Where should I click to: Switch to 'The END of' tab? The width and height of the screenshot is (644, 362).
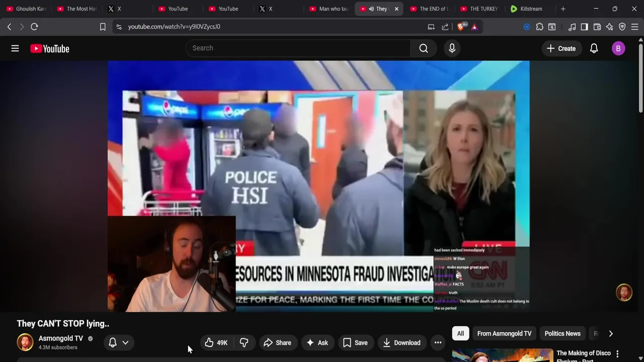pyautogui.click(x=430, y=9)
